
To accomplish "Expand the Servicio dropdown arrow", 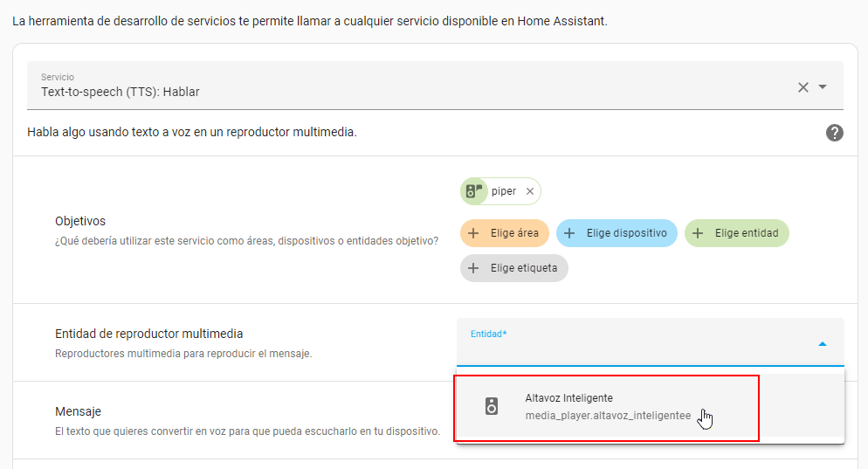I will (x=823, y=86).
